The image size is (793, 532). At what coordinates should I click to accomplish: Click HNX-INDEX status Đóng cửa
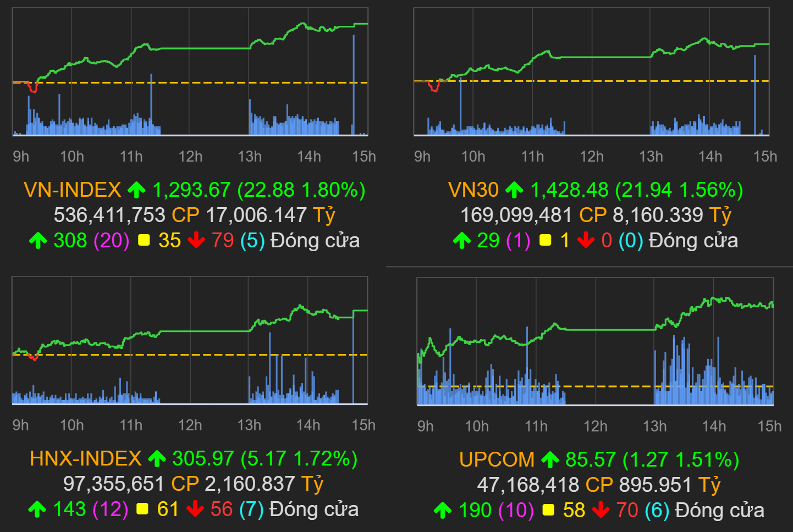(315, 509)
